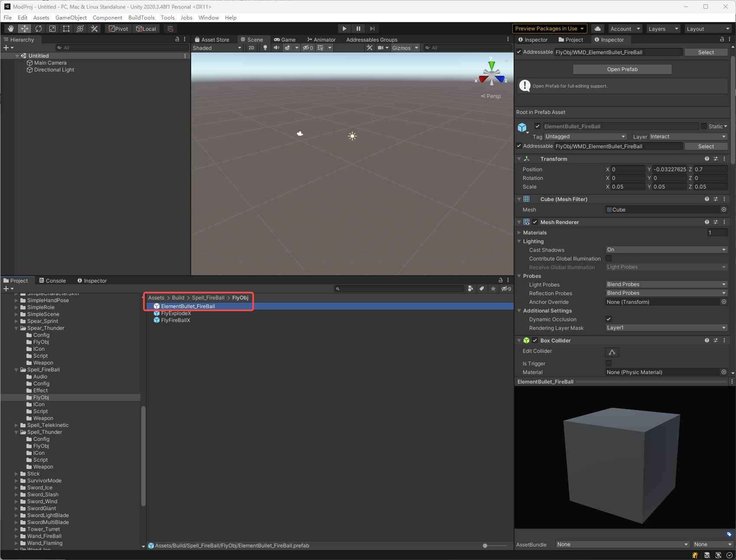Open scene component tools wrench icon
736x560 pixels.
(x=369, y=48)
